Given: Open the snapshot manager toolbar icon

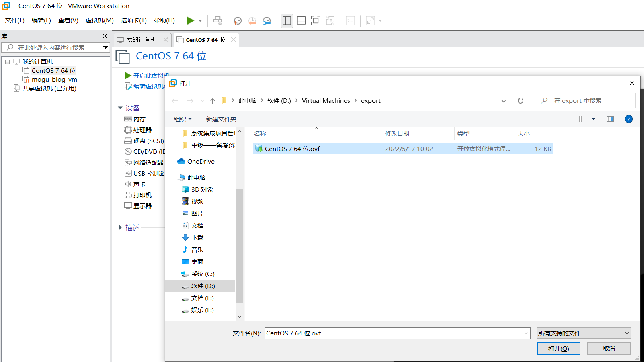Looking at the screenshot, I should 267,21.
